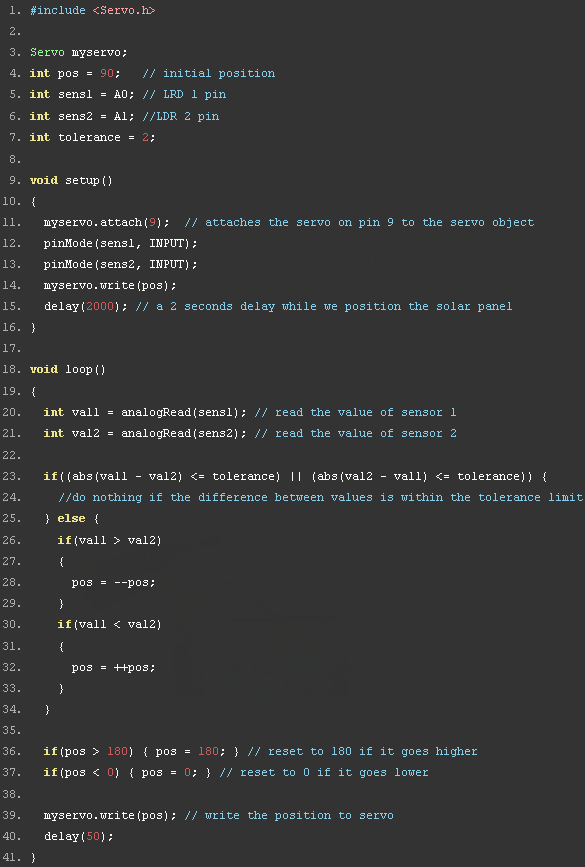585x867 pixels.
Task: Click line number 39 in gutter
Action: tap(12, 815)
